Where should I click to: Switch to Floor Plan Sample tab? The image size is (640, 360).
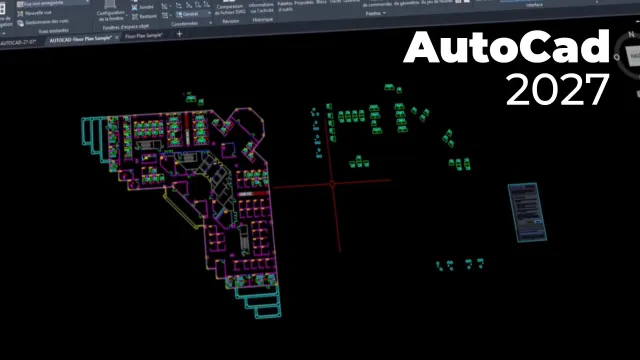(x=144, y=36)
